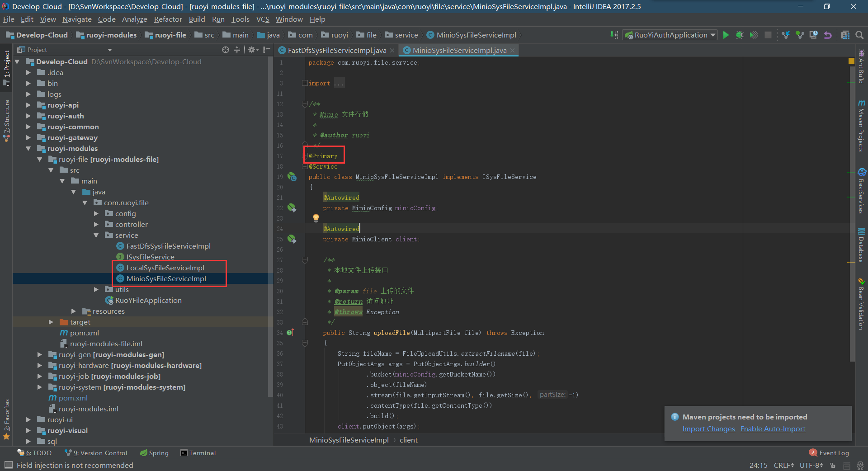Image resolution: width=868 pixels, height=471 pixels.
Task: Run RuoYiAuthApplication with the green play icon
Action: coord(726,35)
